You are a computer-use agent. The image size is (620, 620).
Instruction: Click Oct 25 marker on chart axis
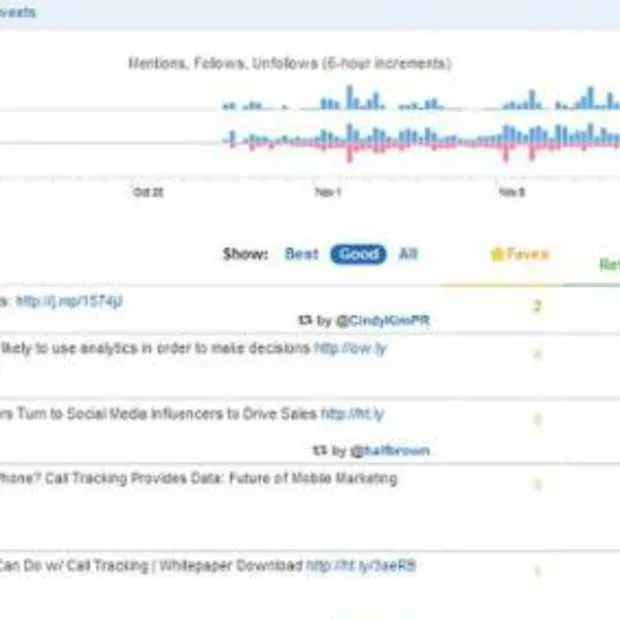tap(147, 191)
